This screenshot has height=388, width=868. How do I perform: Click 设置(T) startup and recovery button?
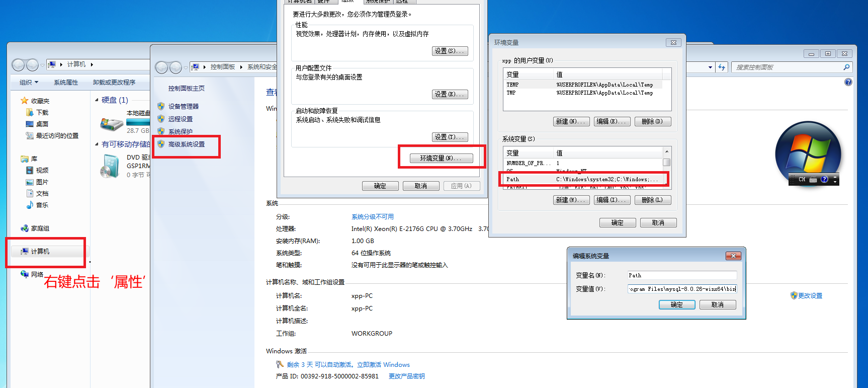coord(450,137)
